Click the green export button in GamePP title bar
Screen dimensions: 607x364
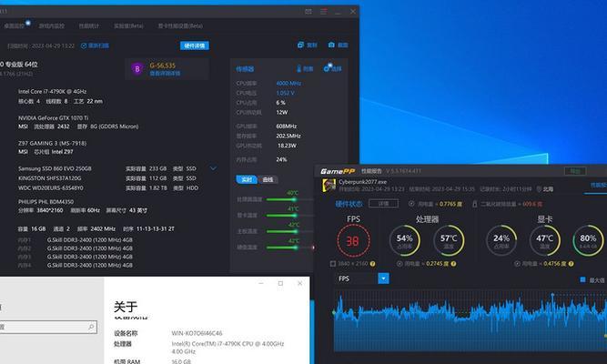click(575, 171)
